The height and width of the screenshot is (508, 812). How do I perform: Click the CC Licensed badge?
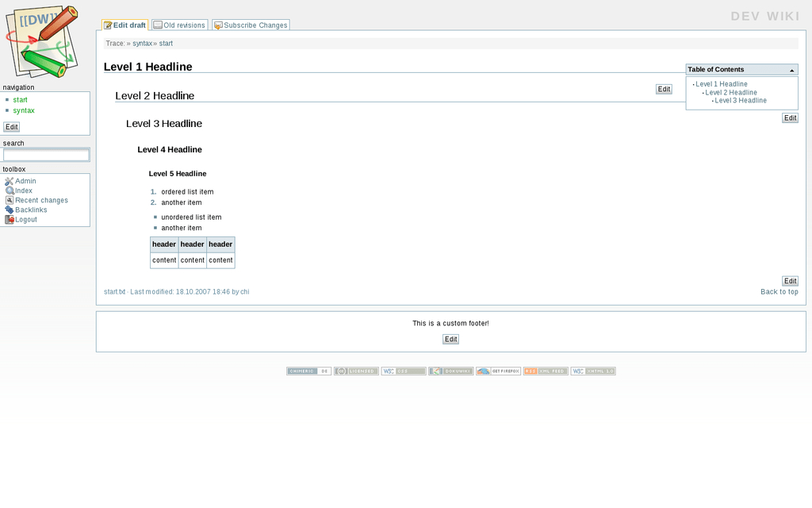click(x=356, y=371)
